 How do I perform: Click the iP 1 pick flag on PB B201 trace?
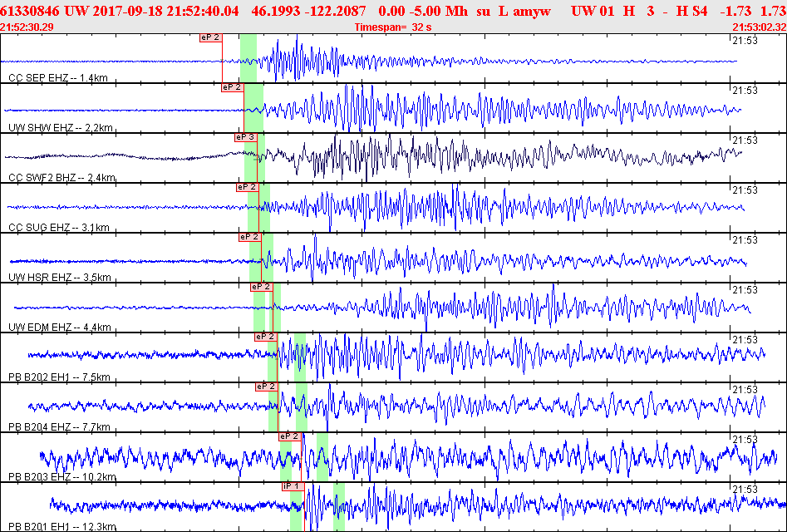tap(293, 486)
